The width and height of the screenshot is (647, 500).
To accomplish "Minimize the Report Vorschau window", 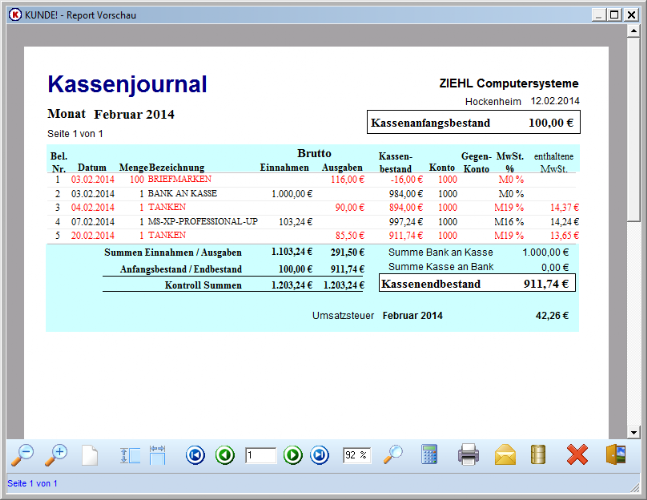I will coord(599,15).
